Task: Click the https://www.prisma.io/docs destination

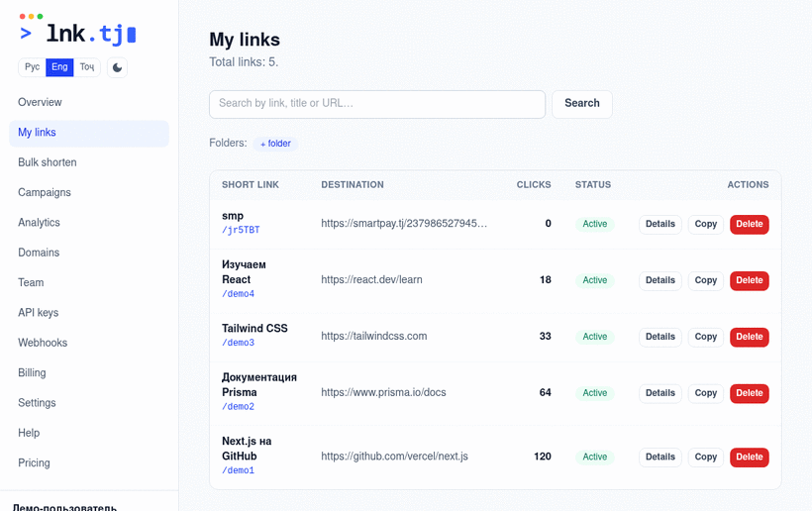Action: (x=383, y=393)
